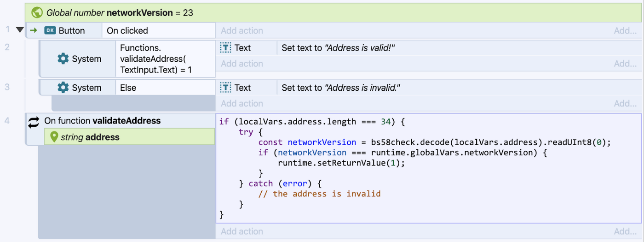The image size is (644, 242).
Task: Click the Text object icon for invalid message
Action: click(x=225, y=88)
